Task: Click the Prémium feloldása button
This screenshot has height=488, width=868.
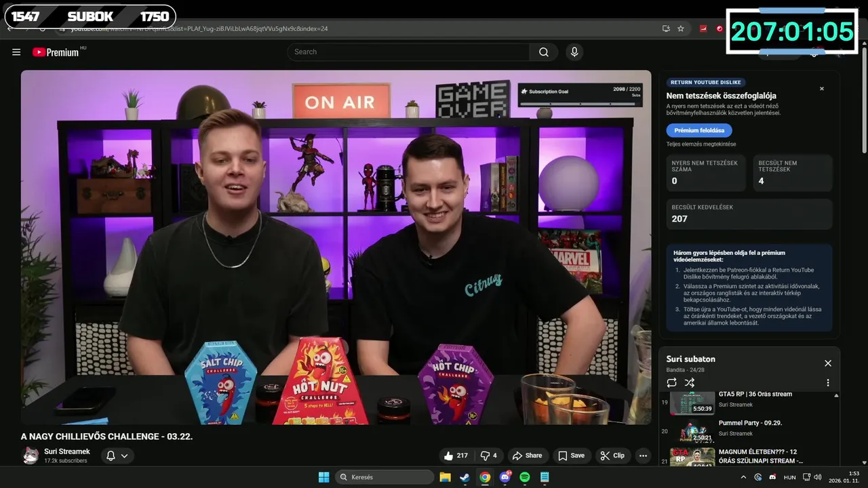Action: pos(699,130)
